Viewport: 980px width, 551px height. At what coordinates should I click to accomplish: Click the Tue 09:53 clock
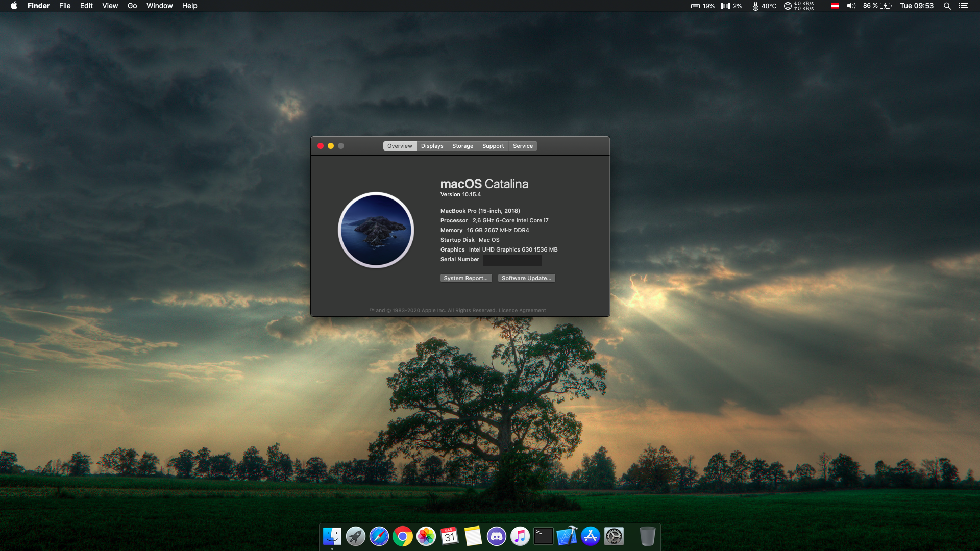pyautogui.click(x=917, y=6)
